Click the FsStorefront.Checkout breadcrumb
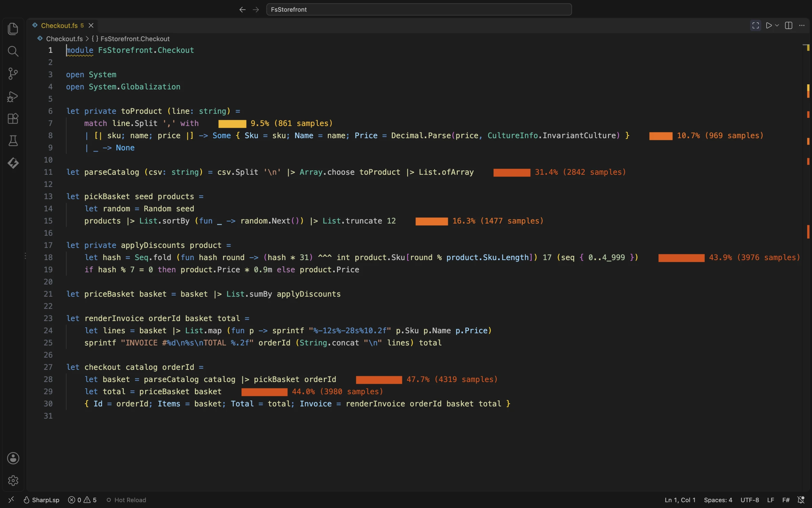Screen dimensions: 812x508 (135, 39)
